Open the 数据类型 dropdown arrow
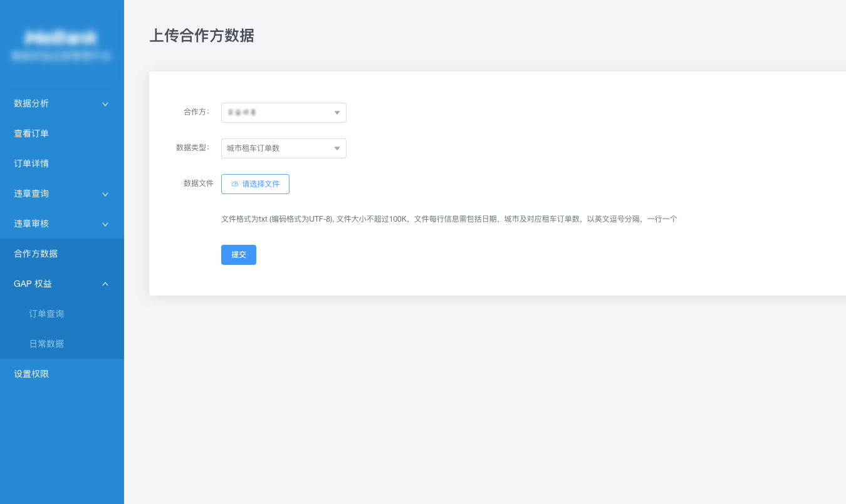 [x=337, y=148]
